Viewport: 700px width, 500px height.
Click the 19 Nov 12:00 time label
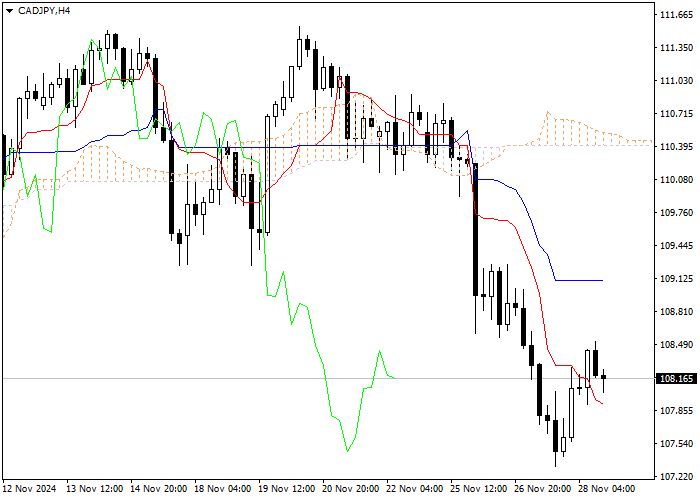coord(287,489)
